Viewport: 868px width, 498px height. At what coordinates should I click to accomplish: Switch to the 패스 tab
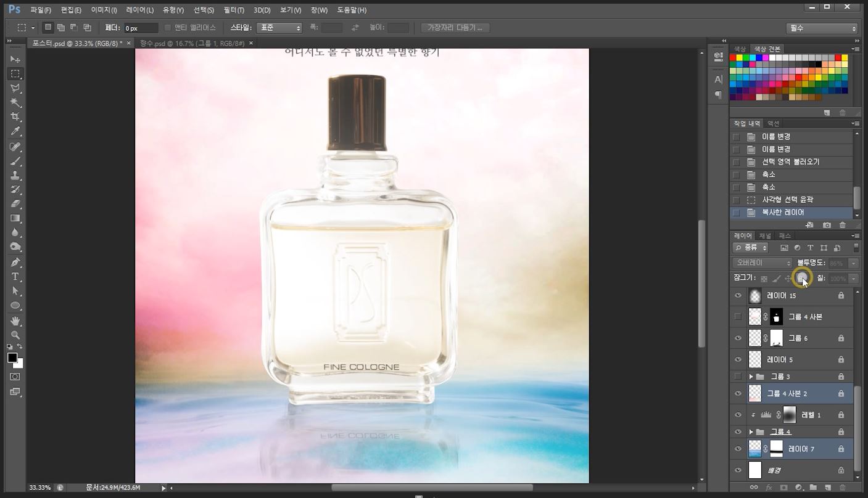pyautogui.click(x=785, y=236)
